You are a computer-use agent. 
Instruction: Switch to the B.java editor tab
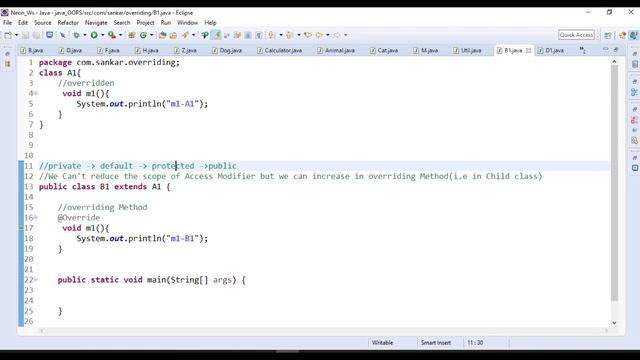point(32,51)
